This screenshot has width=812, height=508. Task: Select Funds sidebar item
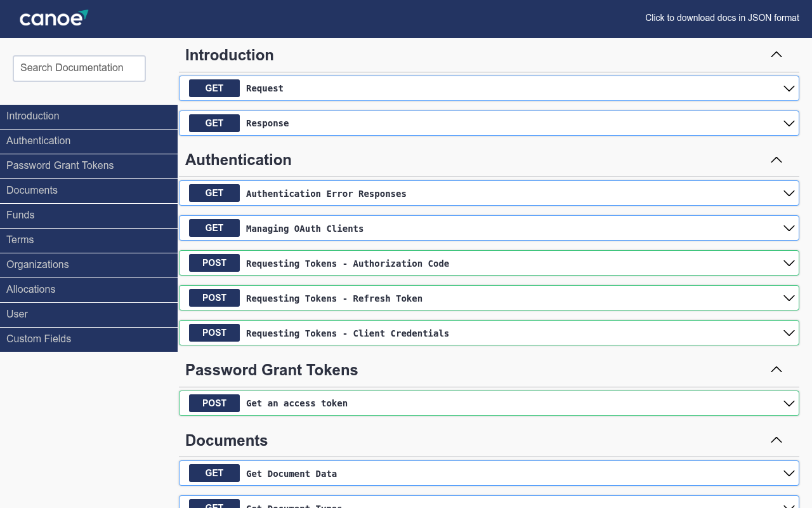click(x=89, y=215)
